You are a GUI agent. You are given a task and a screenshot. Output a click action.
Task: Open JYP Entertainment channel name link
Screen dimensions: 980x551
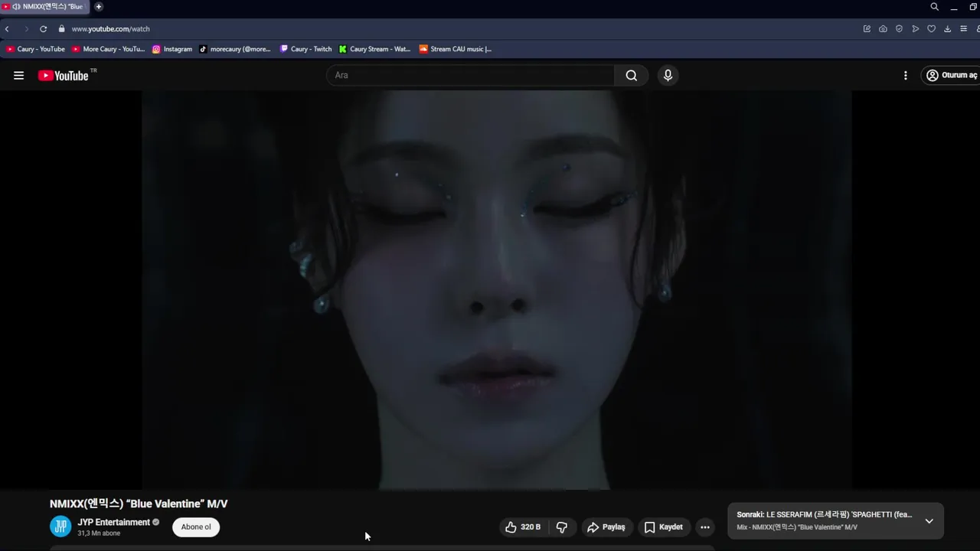[x=113, y=522]
